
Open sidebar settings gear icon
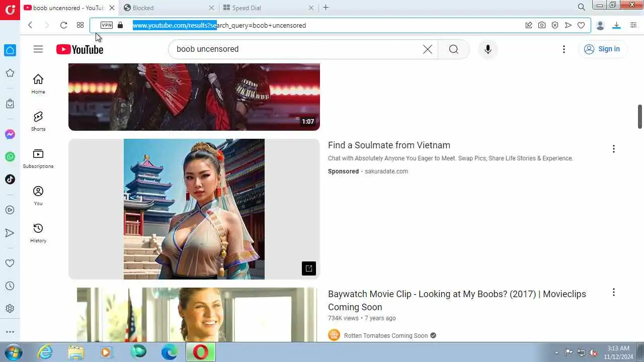pos(10,309)
